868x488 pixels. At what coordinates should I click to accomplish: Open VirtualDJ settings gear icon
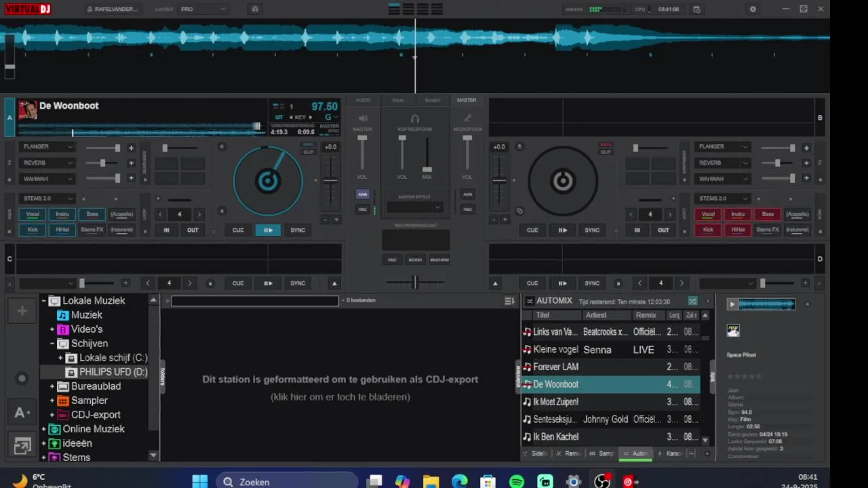point(753,9)
